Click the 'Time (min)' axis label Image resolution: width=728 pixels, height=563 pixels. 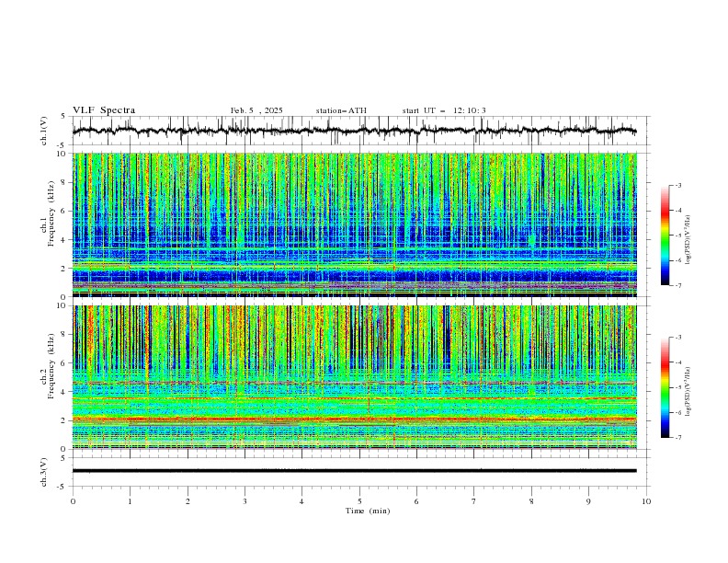[x=368, y=511]
